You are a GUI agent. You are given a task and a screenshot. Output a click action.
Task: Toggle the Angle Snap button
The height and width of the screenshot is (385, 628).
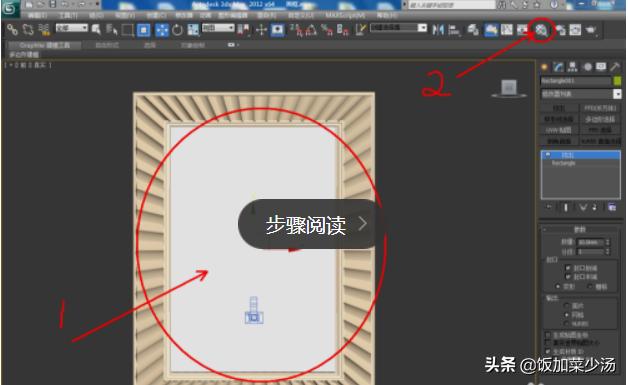(312, 30)
